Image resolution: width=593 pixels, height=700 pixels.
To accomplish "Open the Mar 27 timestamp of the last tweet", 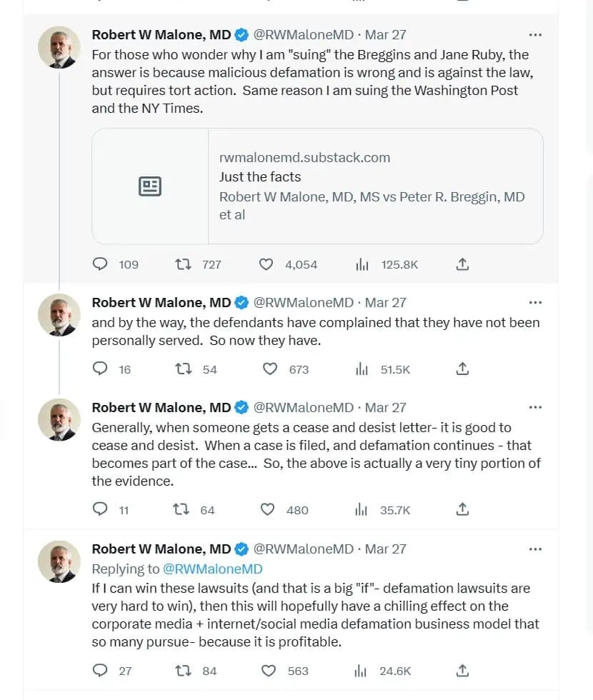I will tap(385, 549).
